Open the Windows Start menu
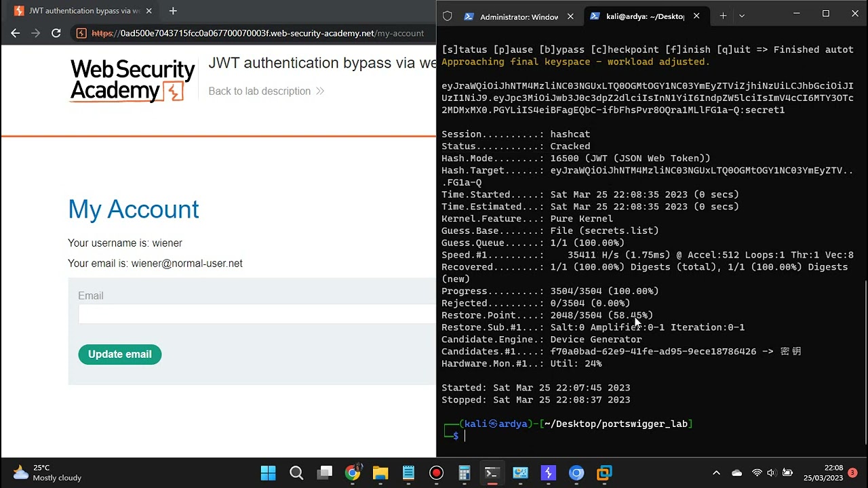The width and height of the screenshot is (868, 488). coord(269,472)
